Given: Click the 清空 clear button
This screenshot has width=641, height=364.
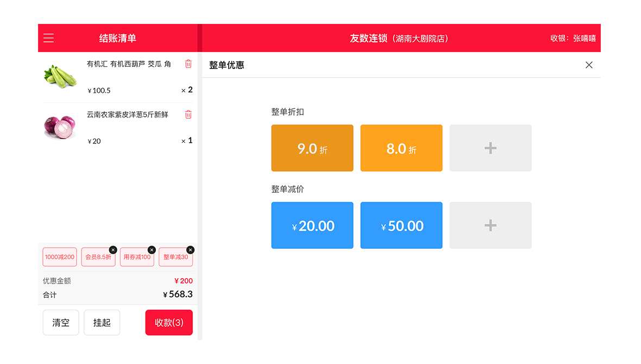Looking at the screenshot, I should [x=61, y=323].
